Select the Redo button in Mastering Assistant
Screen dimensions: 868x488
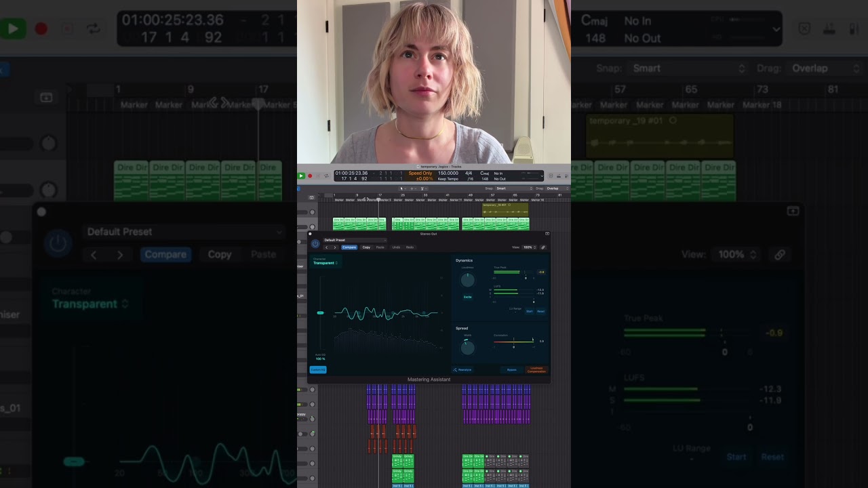tap(410, 247)
